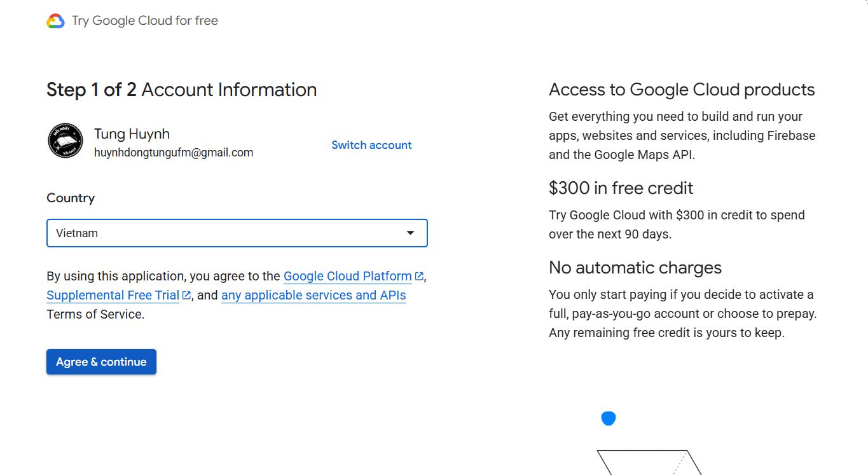Click the huynhdongtungufm@gmail.com email address
The height and width of the screenshot is (475, 868).
pyautogui.click(x=174, y=153)
